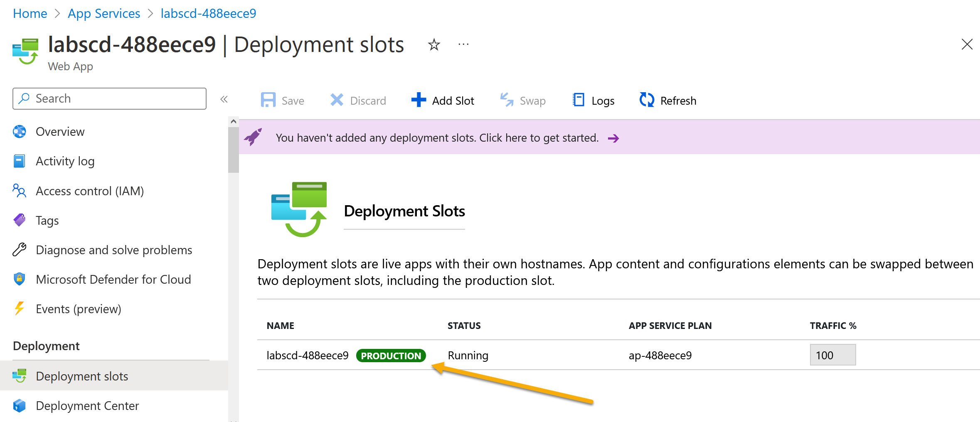980x422 pixels.
Task: Click the sidebar scroll up arrow
Action: pyautogui.click(x=234, y=122)
